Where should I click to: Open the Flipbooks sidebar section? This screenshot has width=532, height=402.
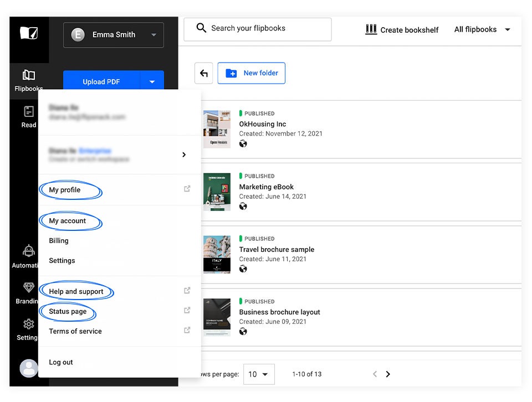[29, 81]
